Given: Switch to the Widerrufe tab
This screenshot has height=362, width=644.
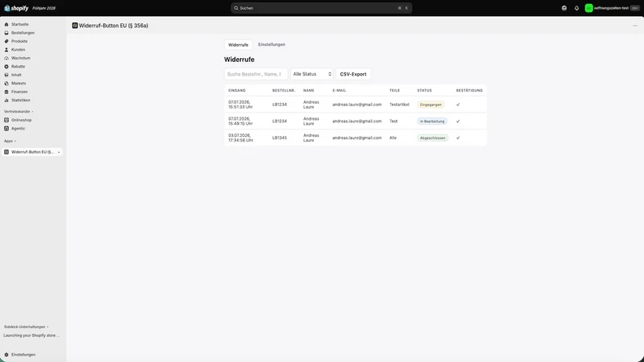Looking at the screenshot, I should coord(238,45).
